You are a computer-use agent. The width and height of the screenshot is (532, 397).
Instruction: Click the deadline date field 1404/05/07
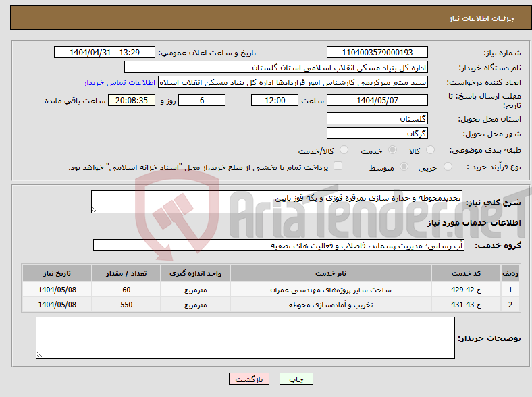click(x=377, y=100)
